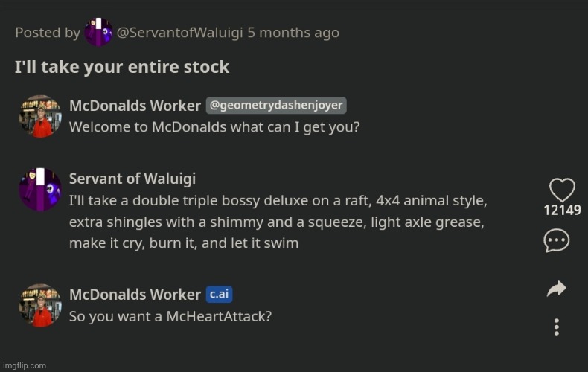Click the 12149 likes count

pyautogui.click(x=562, y=211)
